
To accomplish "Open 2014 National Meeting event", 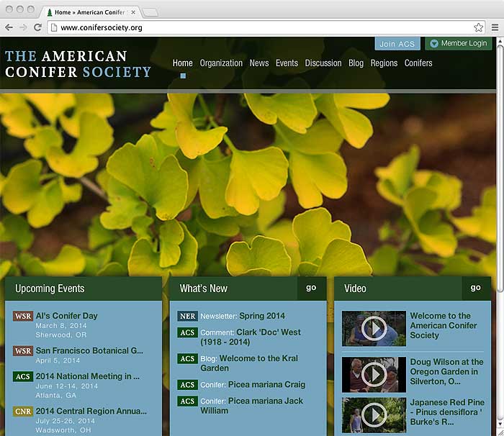I will pos(87,376).
